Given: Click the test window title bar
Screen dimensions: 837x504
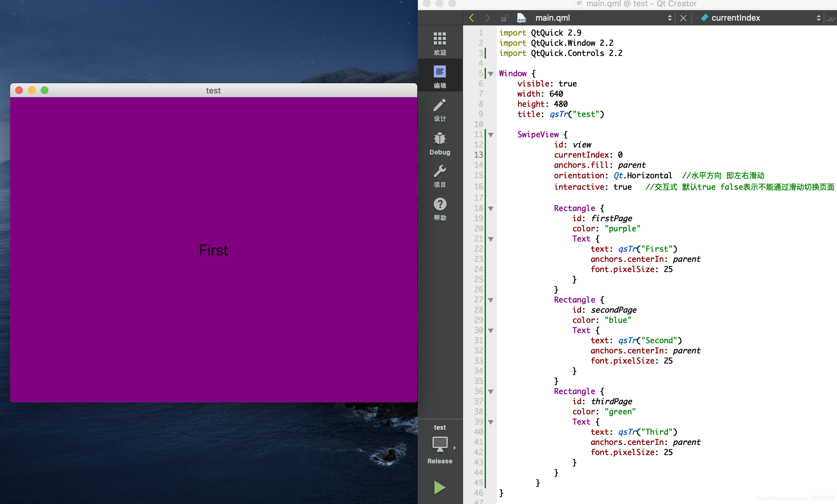Looking at the screenshot, I should [213, 90].
